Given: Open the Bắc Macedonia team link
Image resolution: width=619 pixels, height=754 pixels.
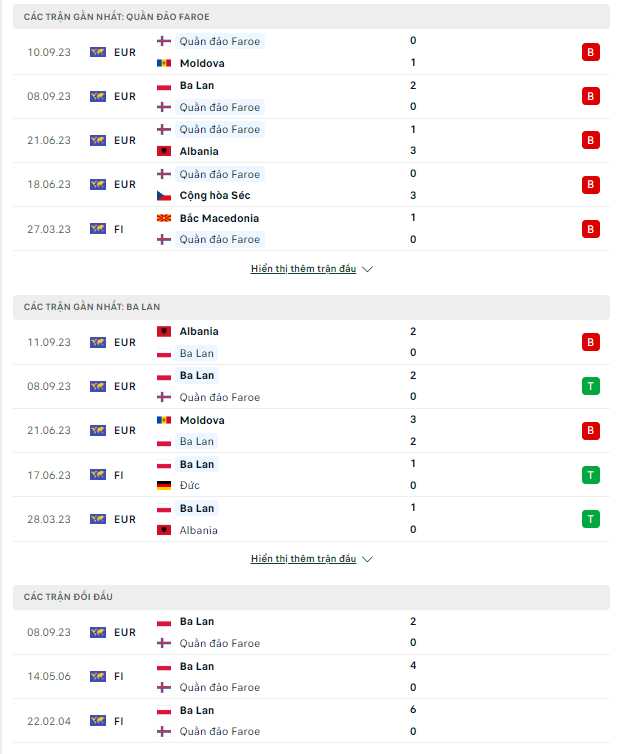Looking at the screenshot, I should [x=219, y=218].
